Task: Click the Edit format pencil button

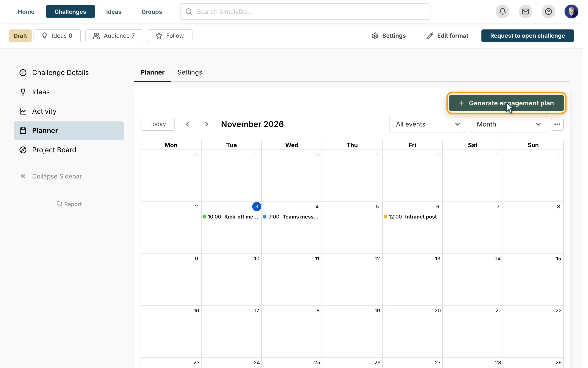Action: (447, 36)
